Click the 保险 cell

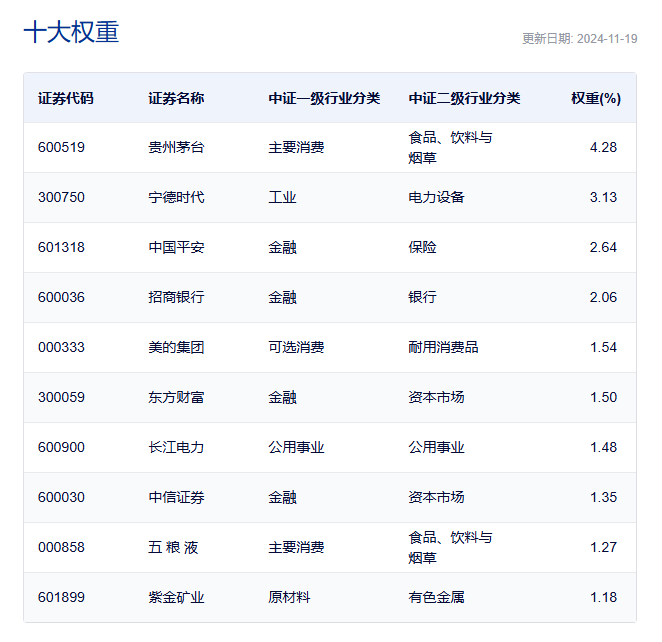click(422, 247)
